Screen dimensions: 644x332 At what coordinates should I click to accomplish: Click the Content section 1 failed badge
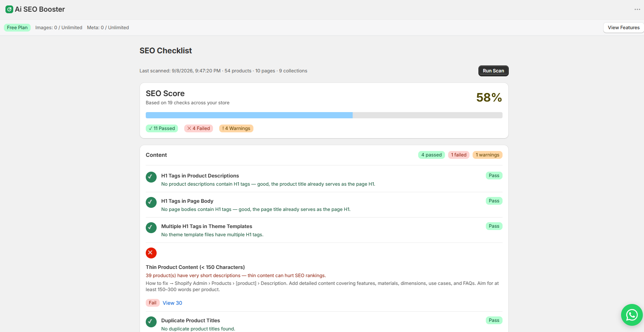[x=459, y=155]
